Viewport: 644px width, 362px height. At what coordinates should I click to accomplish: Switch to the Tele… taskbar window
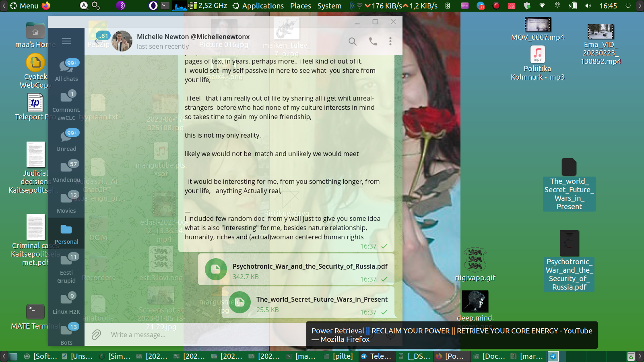[x=376, y=356]
